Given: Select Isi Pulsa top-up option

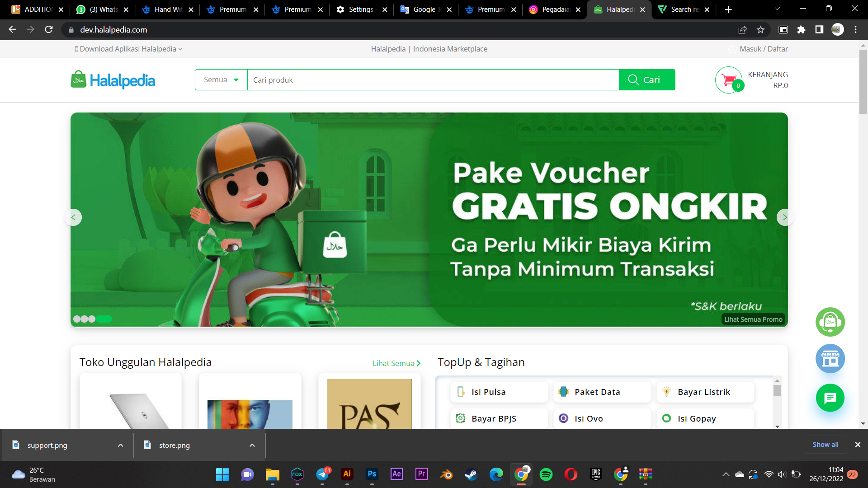Looking at the screenshot, I should click(x=499, y=392).
